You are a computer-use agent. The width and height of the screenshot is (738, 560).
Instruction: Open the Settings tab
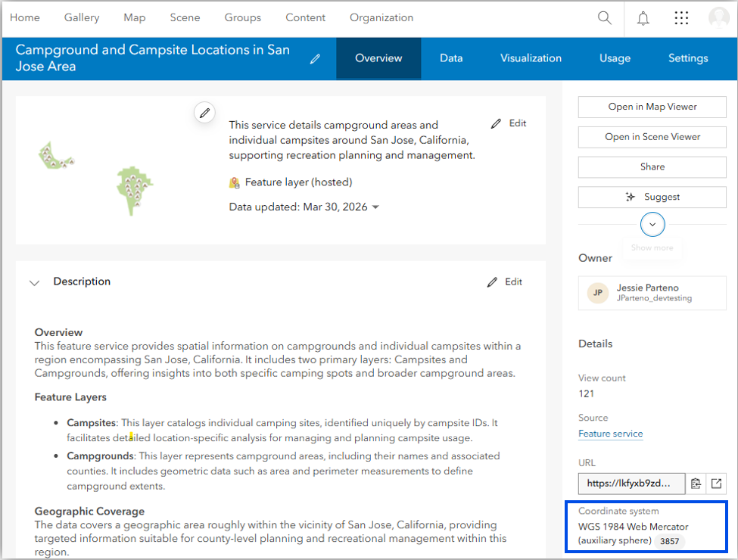[x=688, y=58]
